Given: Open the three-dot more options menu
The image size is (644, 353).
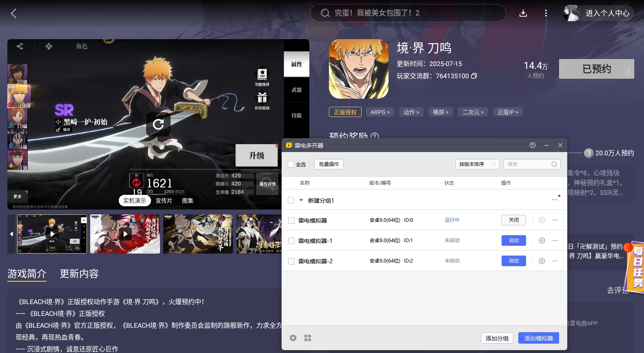Looking at the screenshot, I should [x=546, y=13].
